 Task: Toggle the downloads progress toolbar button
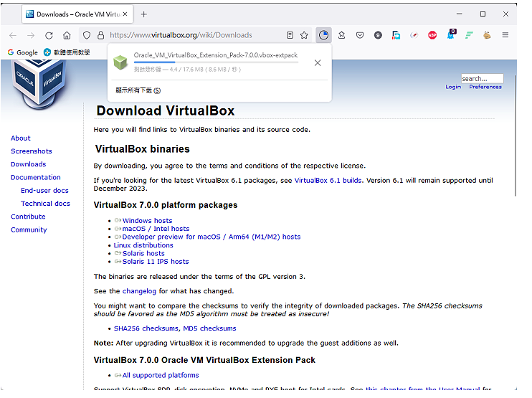click(x=323, y=35)
